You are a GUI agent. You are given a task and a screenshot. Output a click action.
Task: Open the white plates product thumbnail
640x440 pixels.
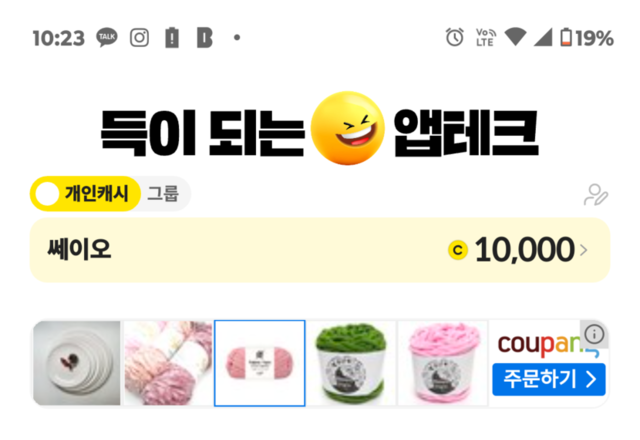click(77, 363)
